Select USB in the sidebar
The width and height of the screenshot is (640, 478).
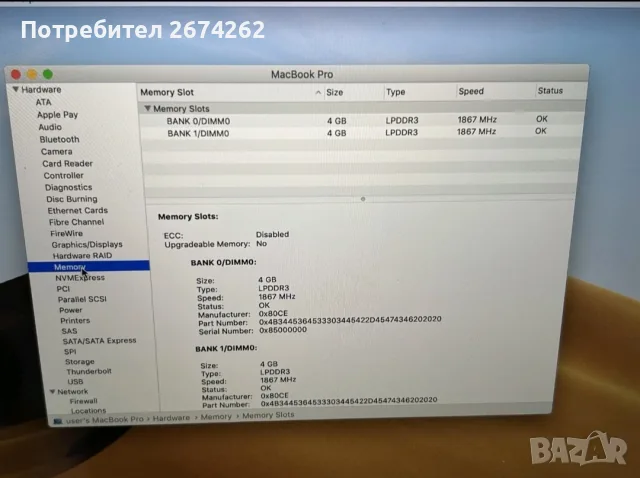pyautogui.click(x=75, y=381)
